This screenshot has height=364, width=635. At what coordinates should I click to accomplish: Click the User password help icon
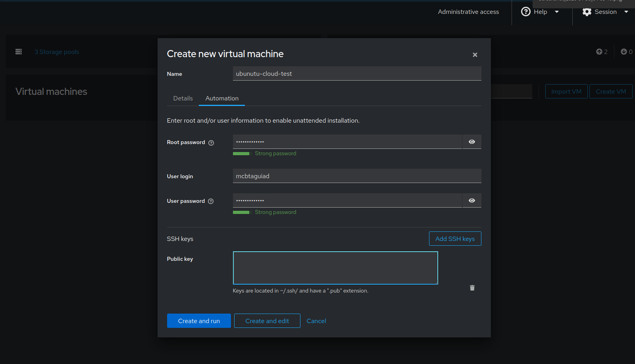211,201
